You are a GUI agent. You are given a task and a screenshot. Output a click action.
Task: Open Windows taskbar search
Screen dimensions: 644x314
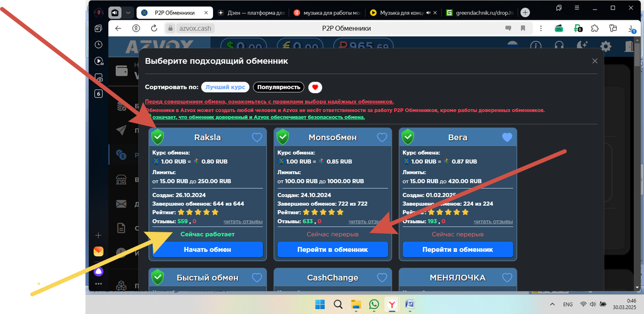click(x=338, y=304)
